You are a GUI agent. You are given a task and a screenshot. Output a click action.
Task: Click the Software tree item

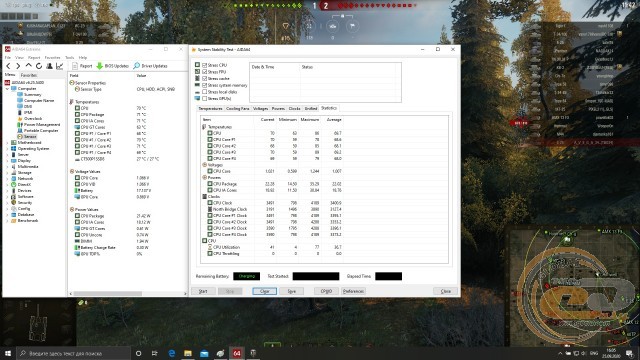tap(22, 196)
